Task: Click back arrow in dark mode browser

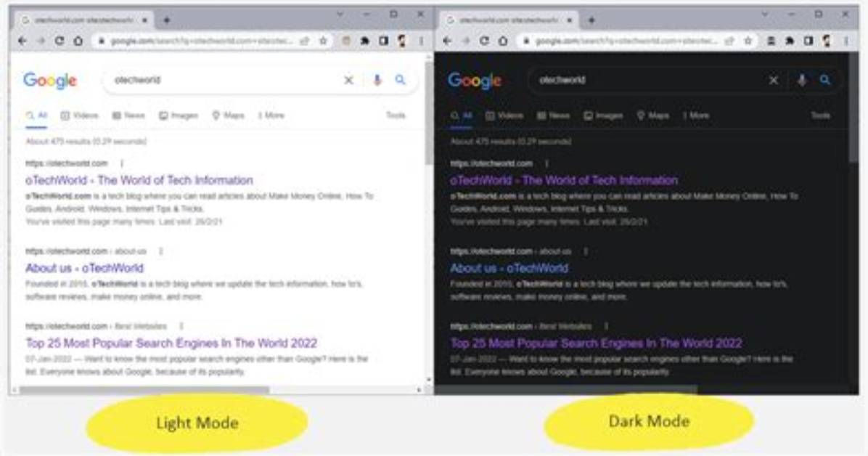Action: pyautogui.click(x=447, y=41)
